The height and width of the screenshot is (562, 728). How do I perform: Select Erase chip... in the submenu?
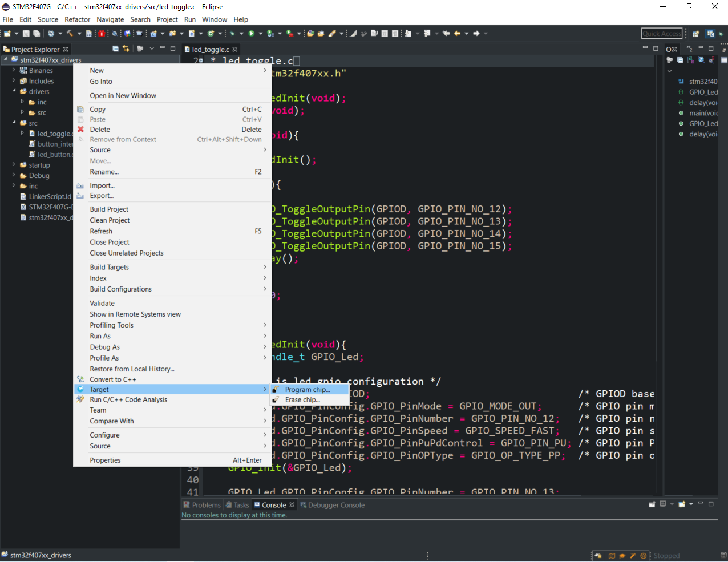pos(310,400)
